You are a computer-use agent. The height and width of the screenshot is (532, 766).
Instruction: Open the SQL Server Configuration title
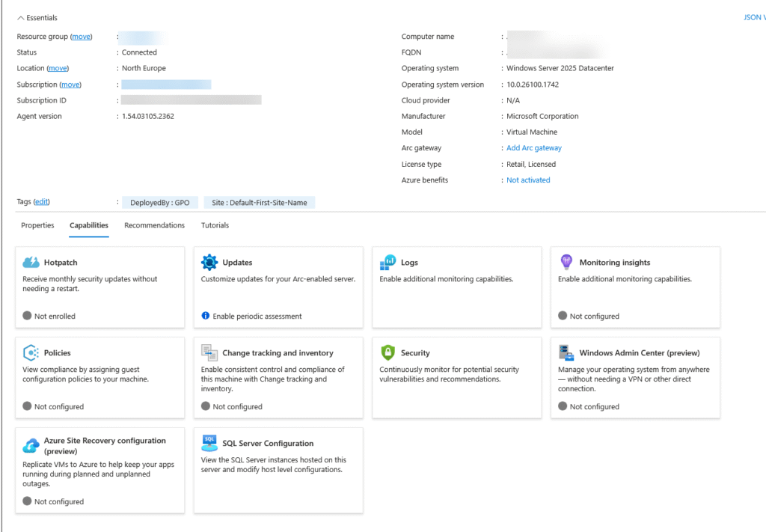[268, 443]
